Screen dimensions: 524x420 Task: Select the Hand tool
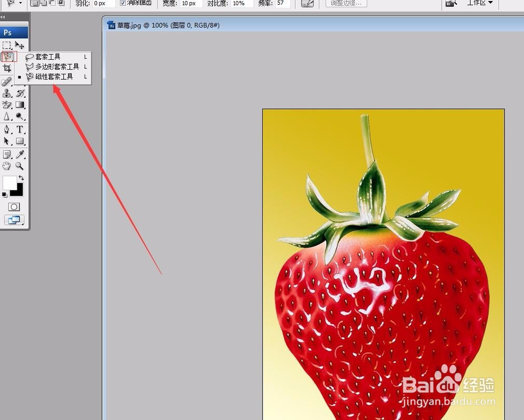(x=7, y=166)
